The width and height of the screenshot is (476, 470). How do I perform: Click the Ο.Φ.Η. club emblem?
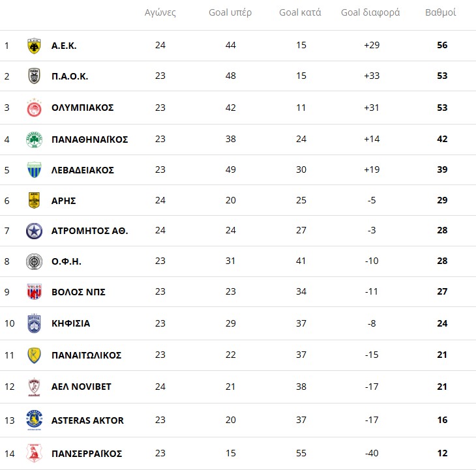[x=34, y=261]
